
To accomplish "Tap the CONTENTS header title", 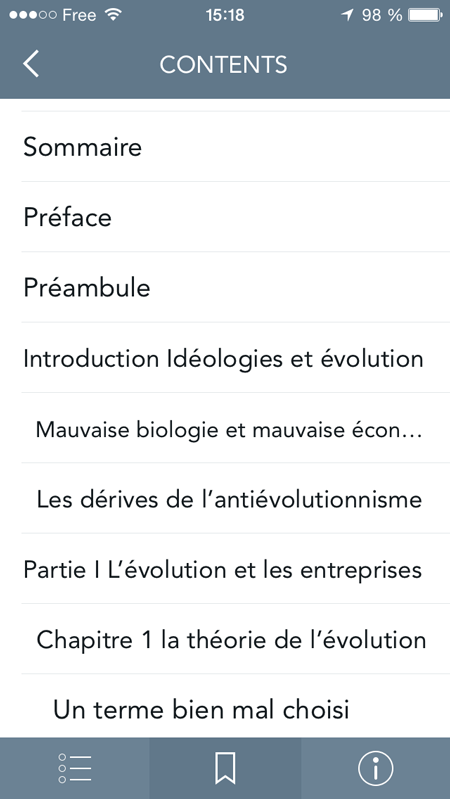I will pyautogui.click(x=223, y=65).
